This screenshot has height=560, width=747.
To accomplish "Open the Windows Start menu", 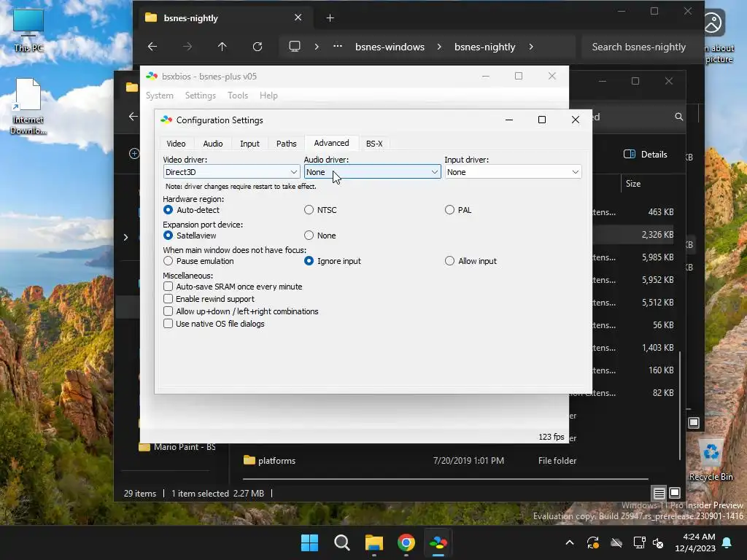I will pos(309,542).
